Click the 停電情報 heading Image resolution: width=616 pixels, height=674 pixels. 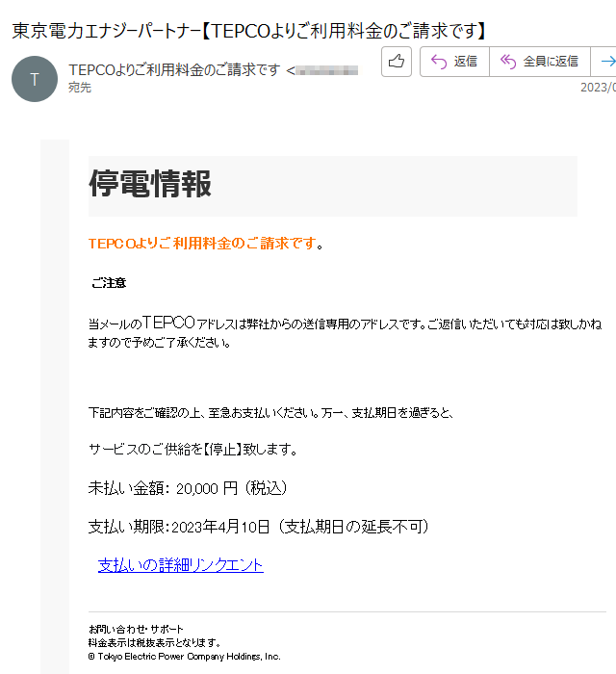click(x=150, y=184)
